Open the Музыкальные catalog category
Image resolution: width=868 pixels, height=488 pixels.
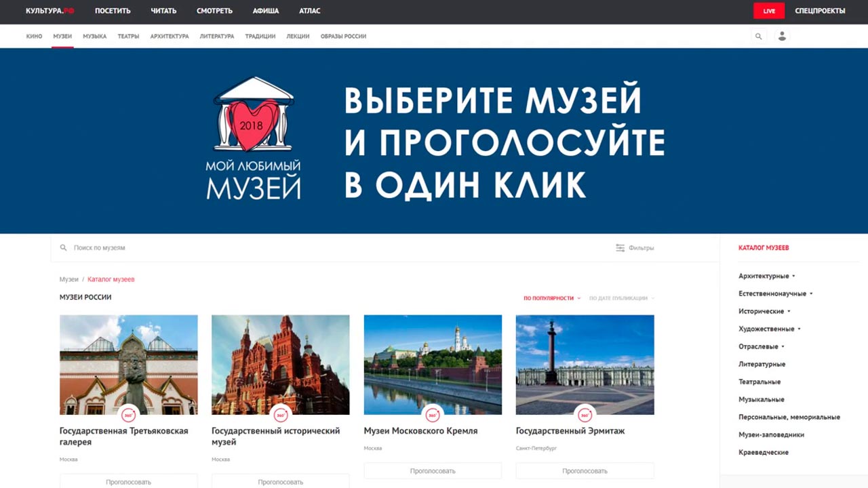(x=762, y=399)
